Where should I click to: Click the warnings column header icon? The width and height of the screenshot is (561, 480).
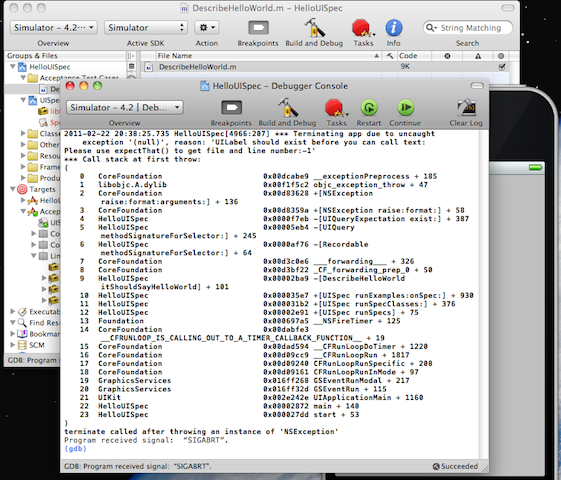coord(478,56)
